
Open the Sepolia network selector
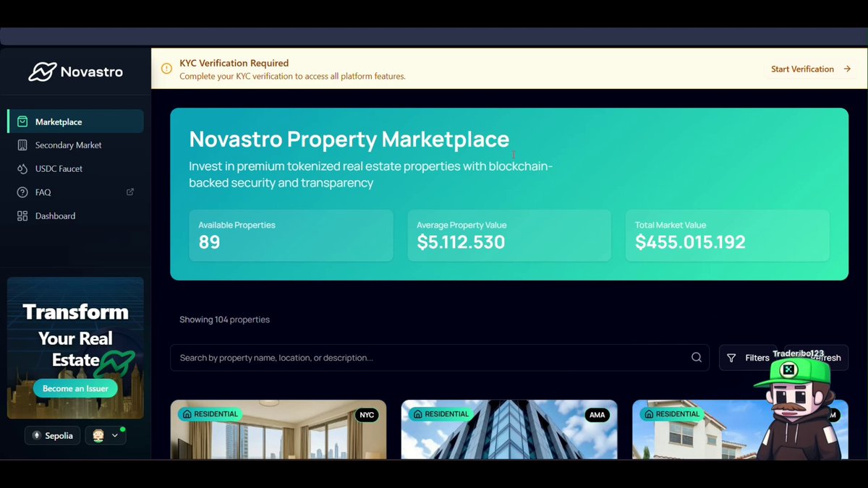(54, 435)
